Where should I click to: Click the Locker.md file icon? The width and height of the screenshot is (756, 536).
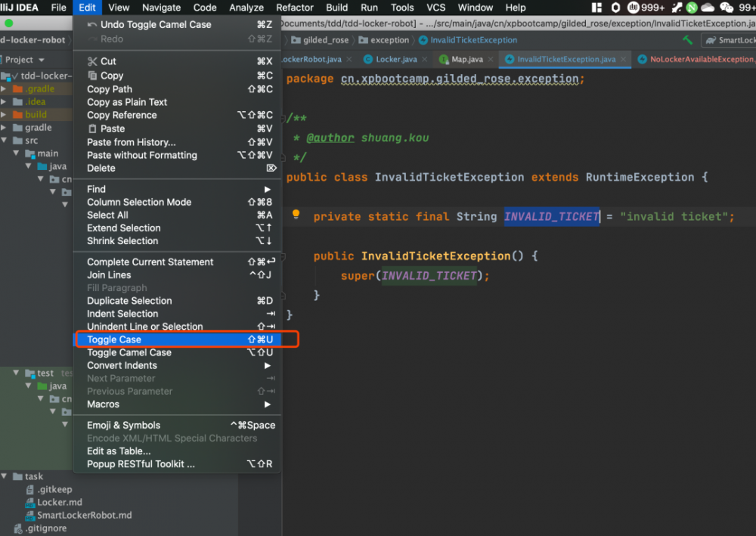[x=29, y=502]
